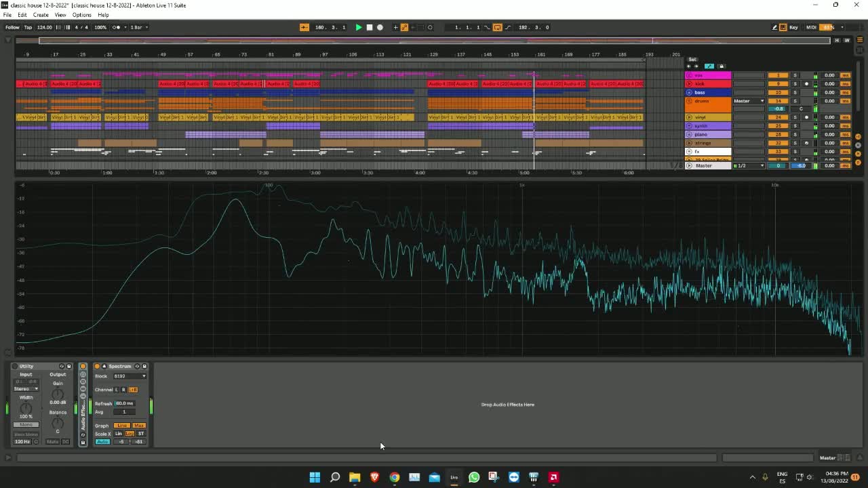
Task: Open Utility Stereo channel mode dropdown
Action: tap(26, 389)
